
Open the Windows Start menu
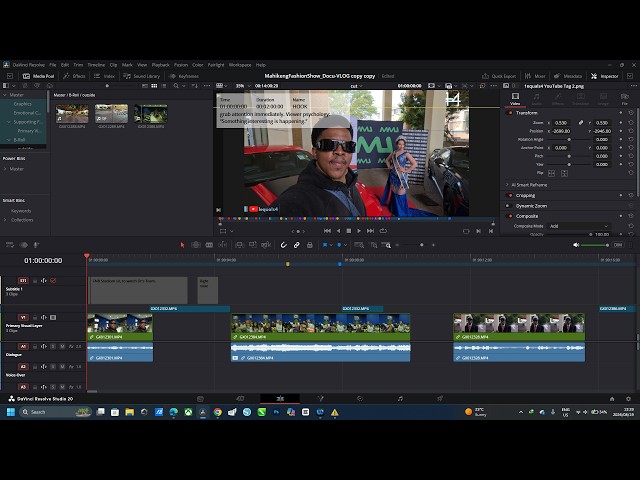coord(11,412)
